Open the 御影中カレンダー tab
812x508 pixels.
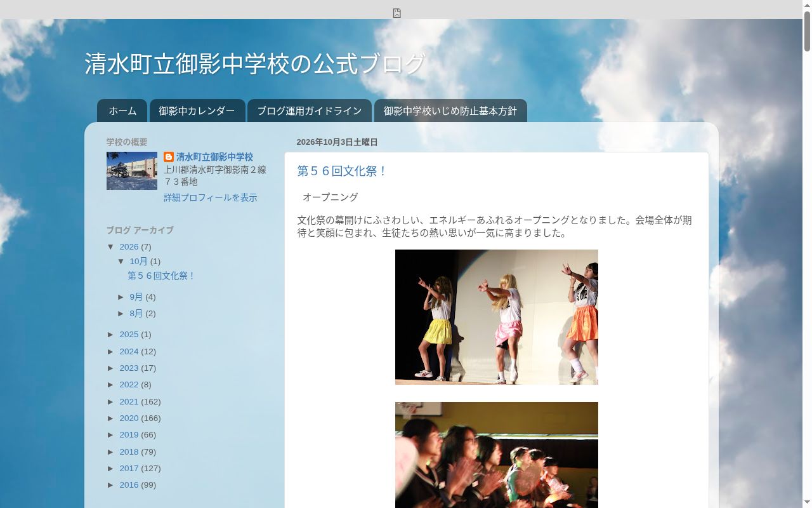tap(197, 110)
